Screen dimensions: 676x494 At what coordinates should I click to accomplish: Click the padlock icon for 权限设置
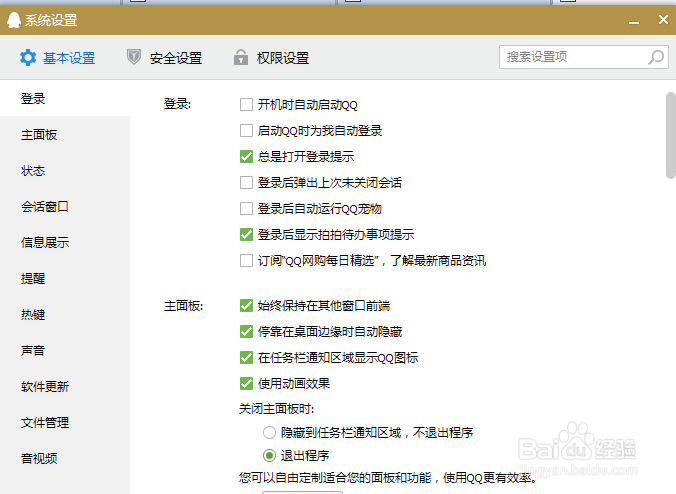[241, 57]
